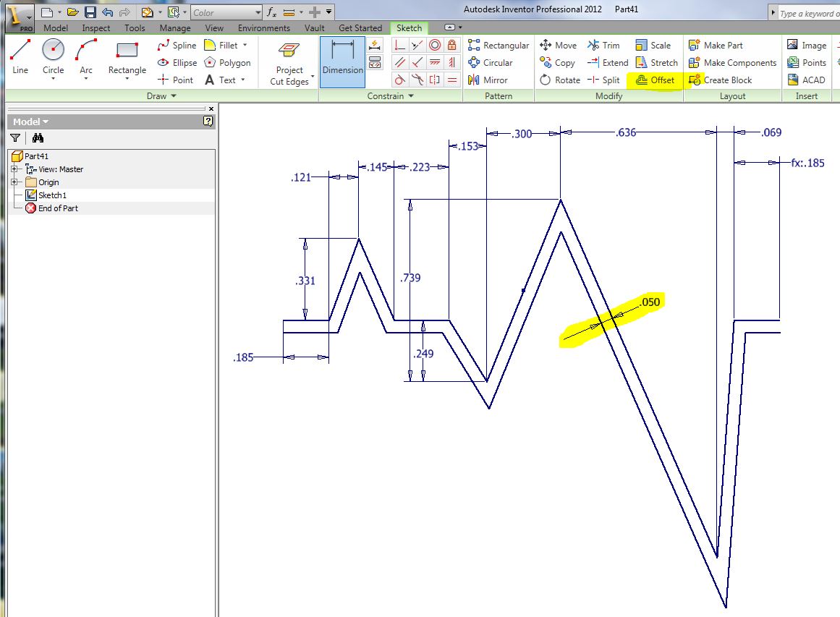
Task: Open the Environments ribbon tab
Action: [x=263, y=28]
